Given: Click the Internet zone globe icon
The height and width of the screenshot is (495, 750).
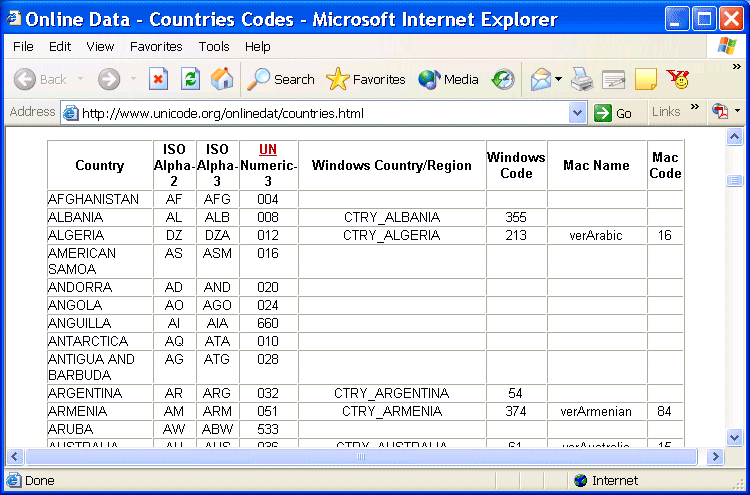Looking at the screenshot, I should [581, 480].
